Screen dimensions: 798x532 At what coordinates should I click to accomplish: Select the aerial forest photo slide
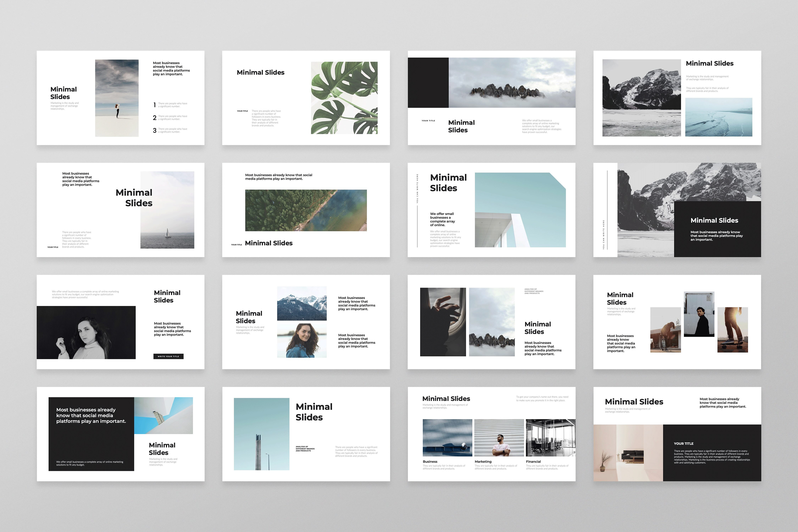(306, 210)
